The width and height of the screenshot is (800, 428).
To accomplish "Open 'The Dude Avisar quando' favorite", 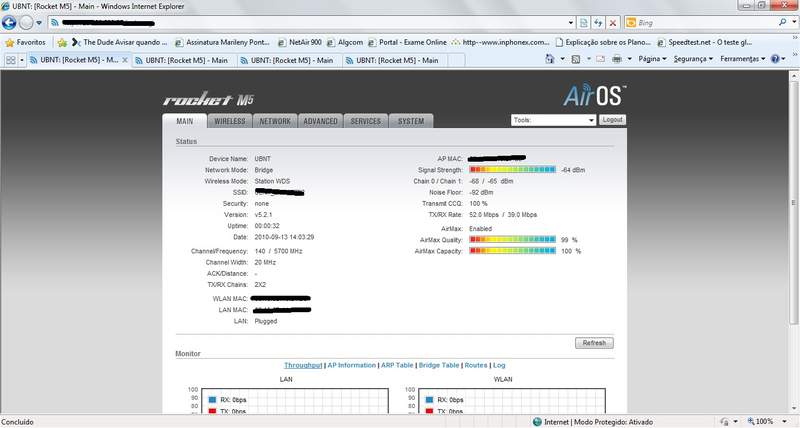I will point(119,42).
